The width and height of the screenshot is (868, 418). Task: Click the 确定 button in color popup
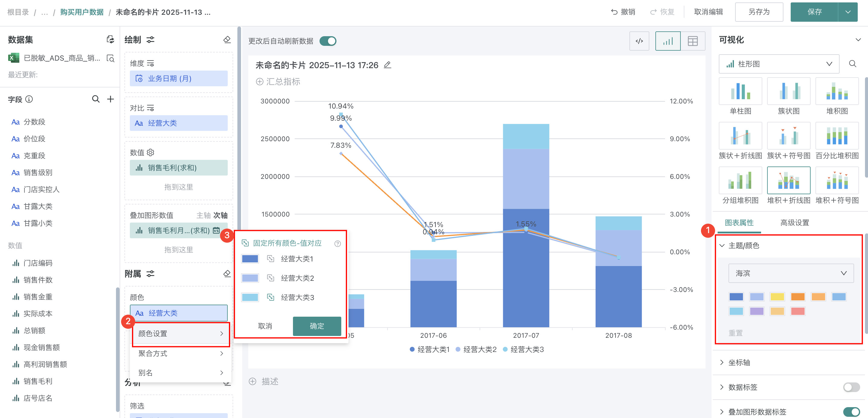click(x=317, y=326)
